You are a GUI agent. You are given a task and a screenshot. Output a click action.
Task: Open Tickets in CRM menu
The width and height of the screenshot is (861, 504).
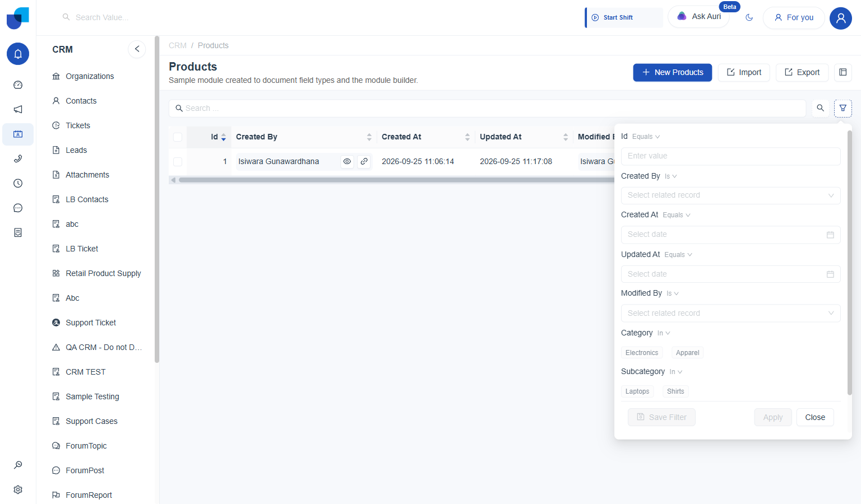click(x=78, y=125)
